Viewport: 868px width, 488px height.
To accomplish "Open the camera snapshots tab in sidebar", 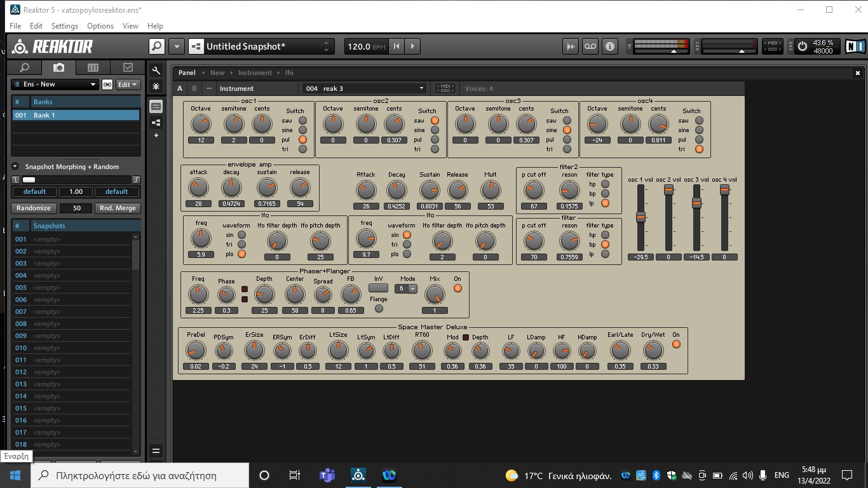I will point(58,68).
